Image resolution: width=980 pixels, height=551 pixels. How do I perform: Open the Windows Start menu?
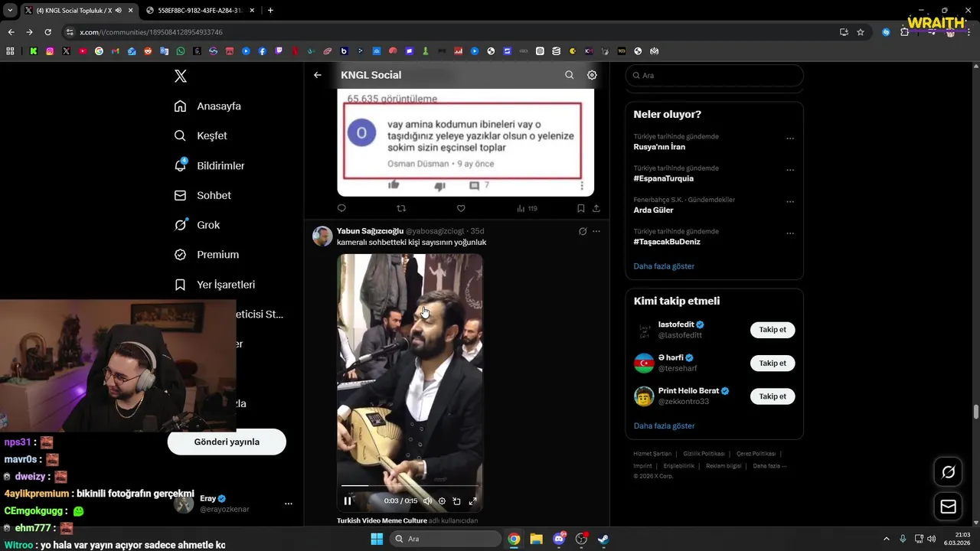[x=377, y=539]
